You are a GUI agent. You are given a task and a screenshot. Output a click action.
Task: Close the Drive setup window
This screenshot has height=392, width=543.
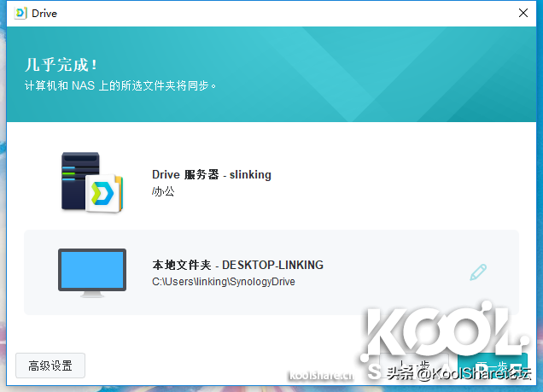coord(523,14)
